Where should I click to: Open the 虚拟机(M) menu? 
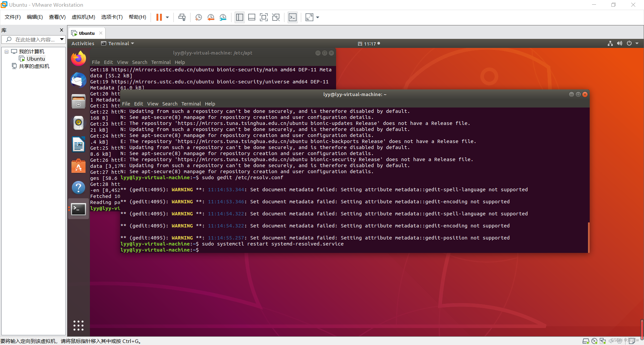point(83,17)
